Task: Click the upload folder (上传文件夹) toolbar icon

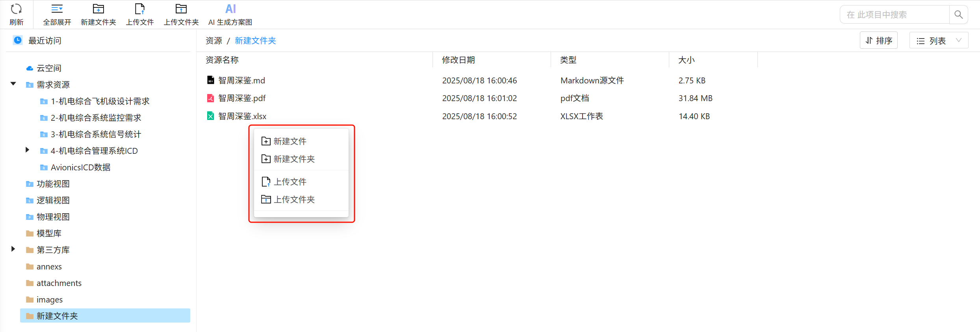Action: tap(181, 9)
